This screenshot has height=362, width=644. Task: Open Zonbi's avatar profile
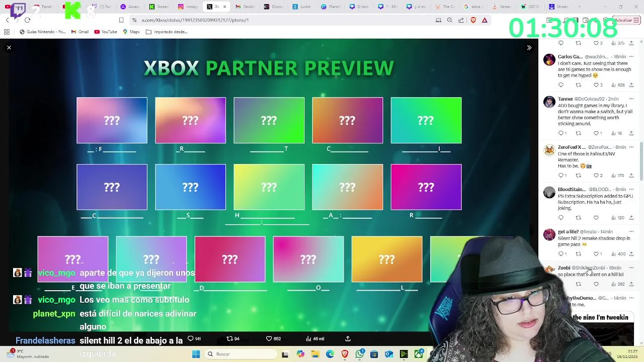[549, 270]
